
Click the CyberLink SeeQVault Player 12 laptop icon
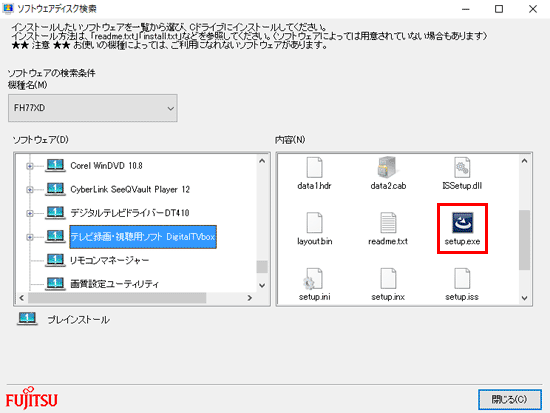(55, 189)
